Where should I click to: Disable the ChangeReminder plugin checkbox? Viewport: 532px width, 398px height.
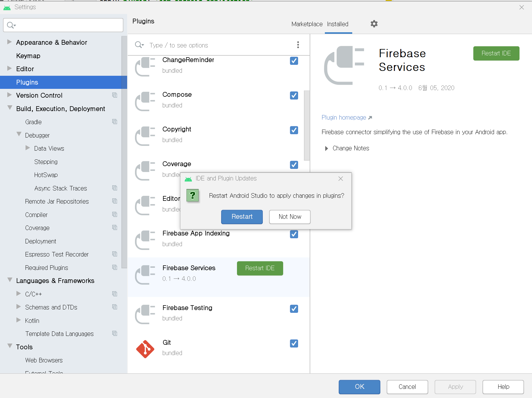(x=294, y=61)
